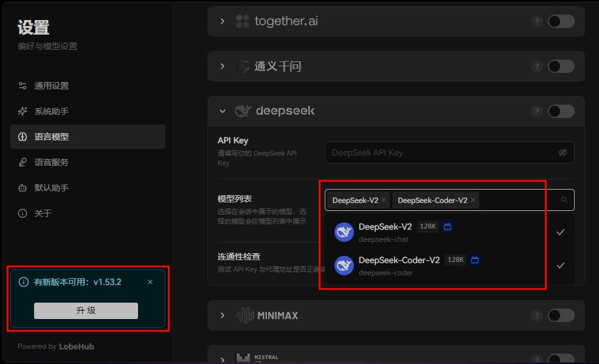Viewport: 599px width, 364px height.
Task: Expand the Mistral provider section
Action: (x=223, y=359)
